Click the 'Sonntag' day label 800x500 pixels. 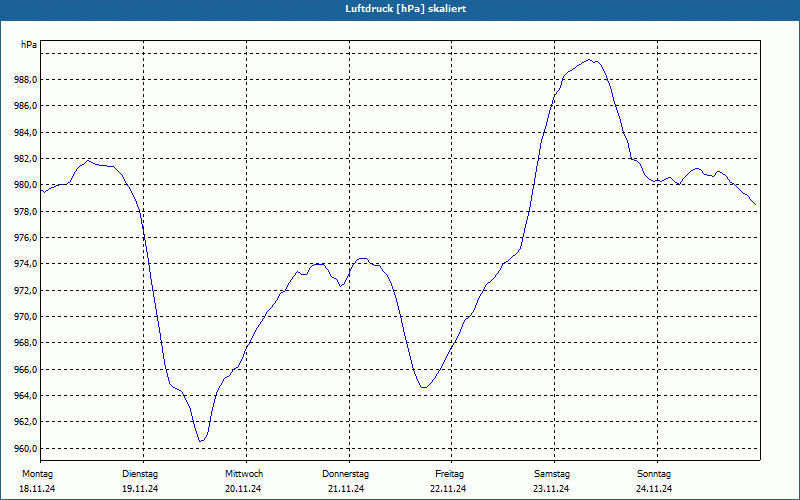click(x=654, y=474)
